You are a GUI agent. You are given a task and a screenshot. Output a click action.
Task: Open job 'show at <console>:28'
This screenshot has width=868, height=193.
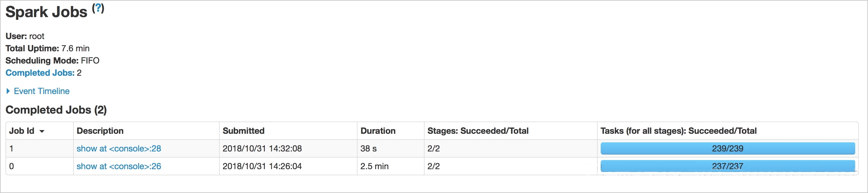point(119,148)
